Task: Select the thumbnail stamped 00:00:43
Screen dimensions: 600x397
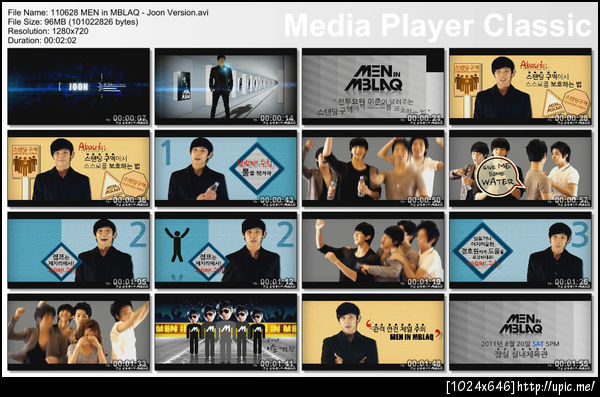Action: click(226, 168)
